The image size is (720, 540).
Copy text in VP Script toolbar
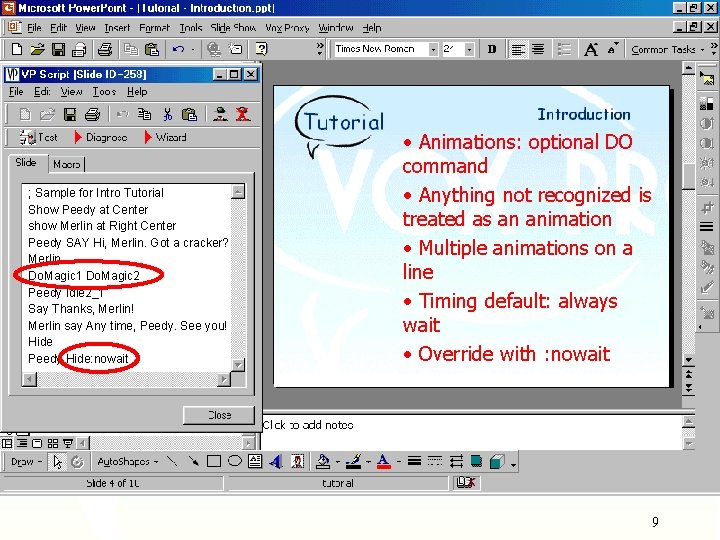pos(145,114)
